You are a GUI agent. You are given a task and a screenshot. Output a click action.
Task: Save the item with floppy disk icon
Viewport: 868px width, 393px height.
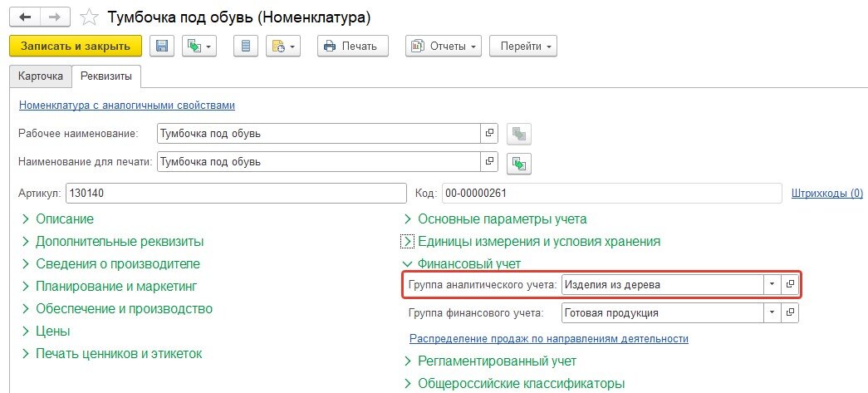[162, 47]
